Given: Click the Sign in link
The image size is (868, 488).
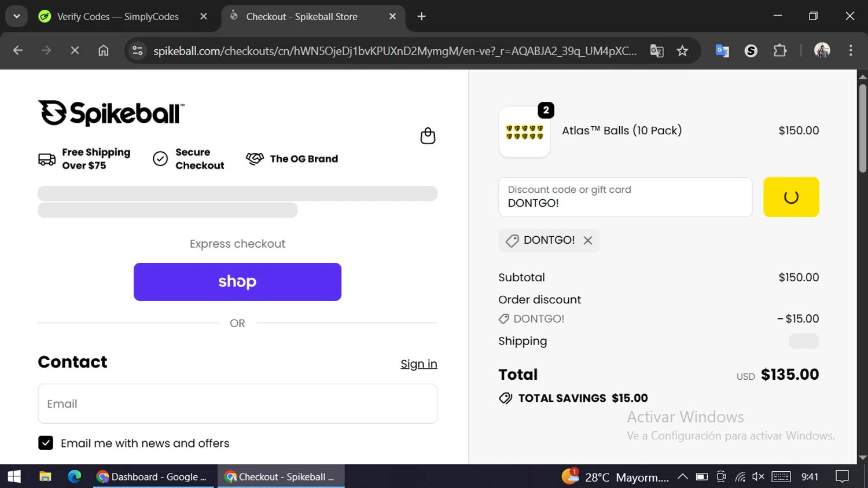Looking at the screenshot, I should tap(419, 364).
